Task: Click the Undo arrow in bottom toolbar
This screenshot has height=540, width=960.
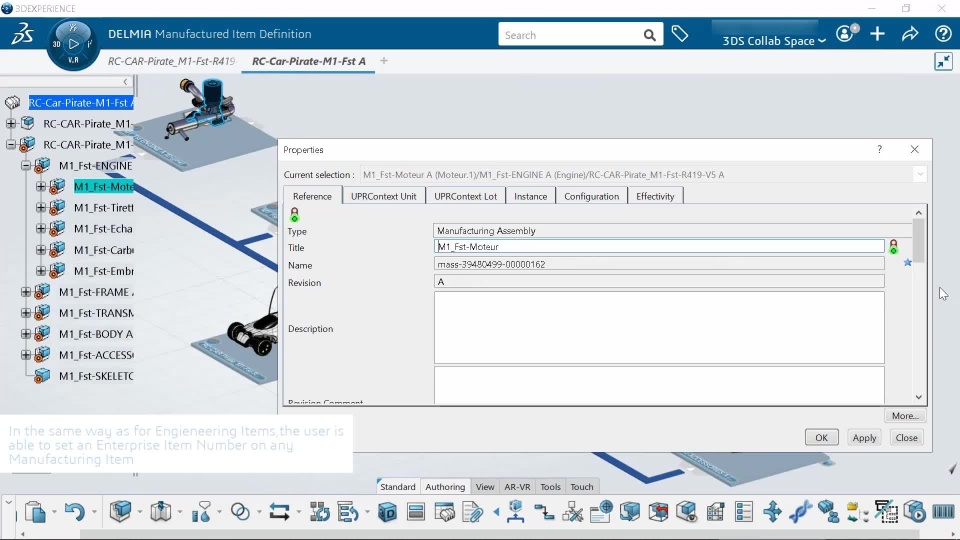Action: pos(74,511)
